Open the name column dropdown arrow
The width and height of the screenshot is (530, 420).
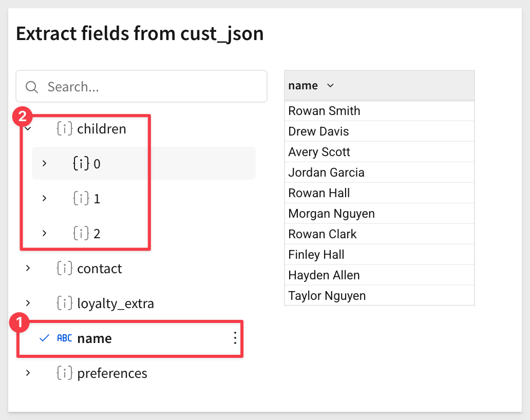(330, 85)
